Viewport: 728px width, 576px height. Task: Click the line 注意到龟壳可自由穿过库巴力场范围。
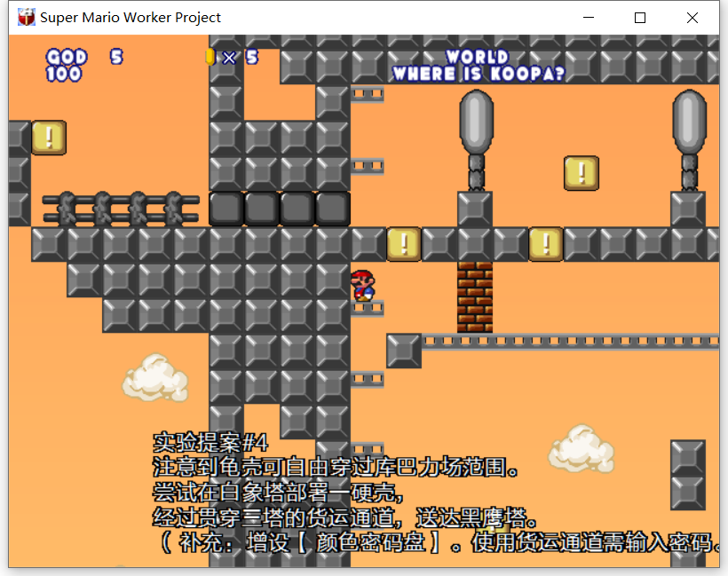point(336,467)
